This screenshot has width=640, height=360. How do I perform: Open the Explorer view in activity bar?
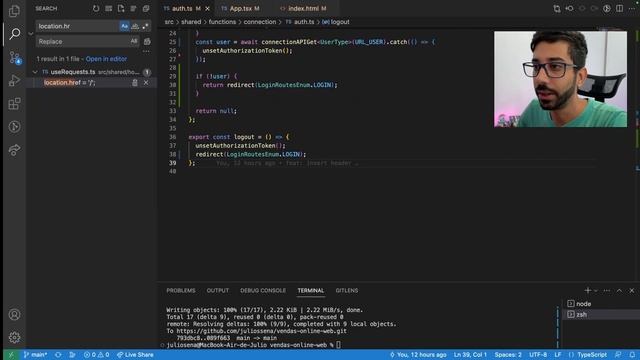[x=14, y=11]
